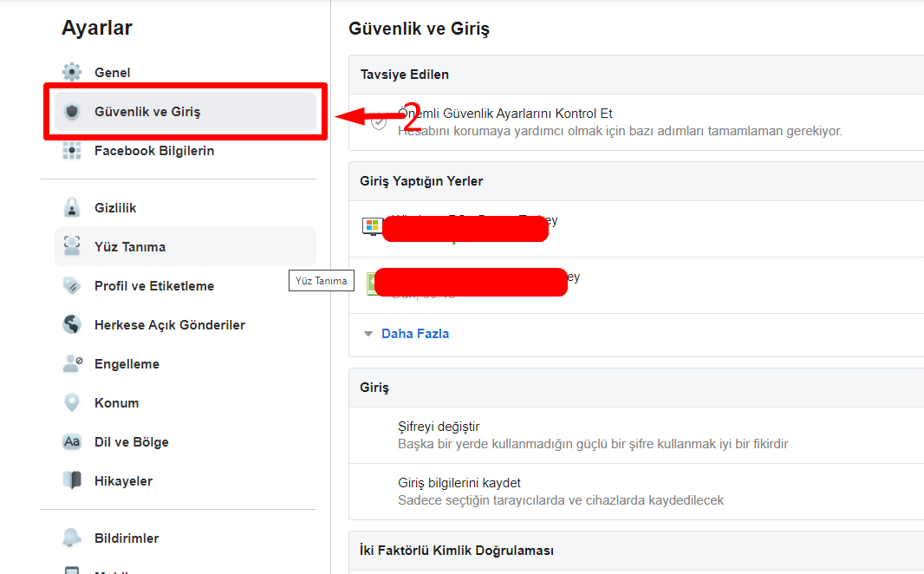Screen dimensions: 924x574
Task: Open the Daha Fazla link
Action: (x=415, y=334)
